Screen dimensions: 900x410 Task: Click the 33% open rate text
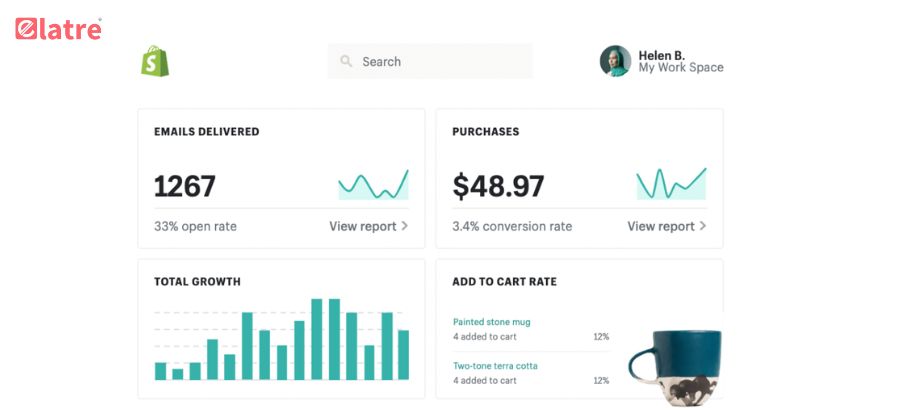[195, 226]
